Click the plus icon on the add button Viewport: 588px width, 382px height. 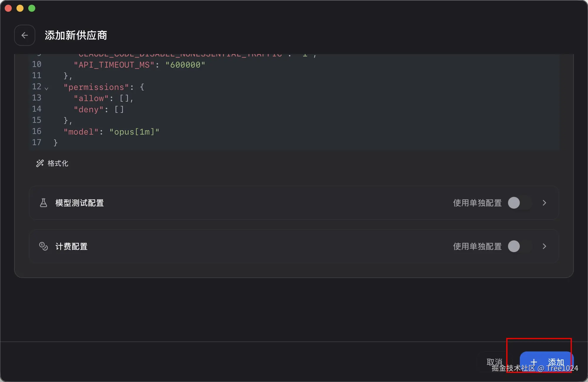[534, 362]
